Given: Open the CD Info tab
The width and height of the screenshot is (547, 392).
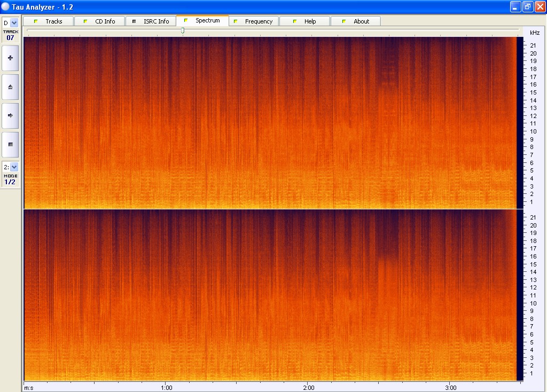Looking at the screenshot, I should click(x=105, y=21).
